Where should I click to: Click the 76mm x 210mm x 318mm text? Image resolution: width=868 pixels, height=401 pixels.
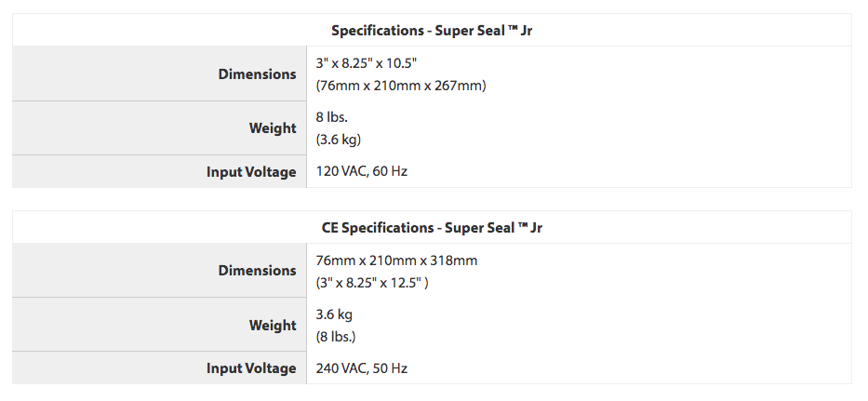pos(396,261)
